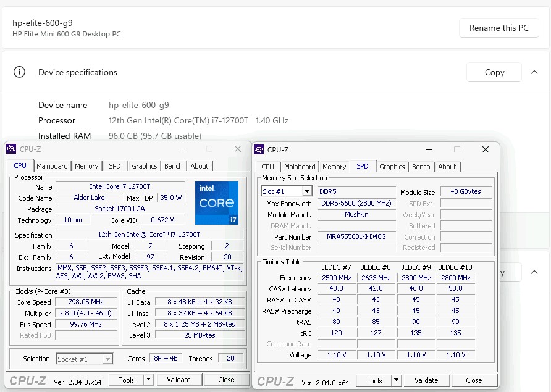Click the Rename this PC button
This screenshot has height=392, width=551.
click(x=498, y=28)
